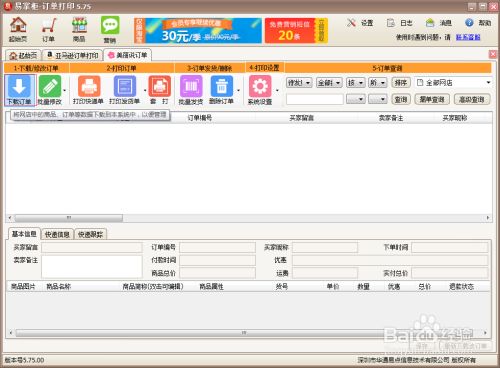Click the 批量修改 green pencil icon
The width and height of the screenshot is (500, 368).
pos(50,90)
